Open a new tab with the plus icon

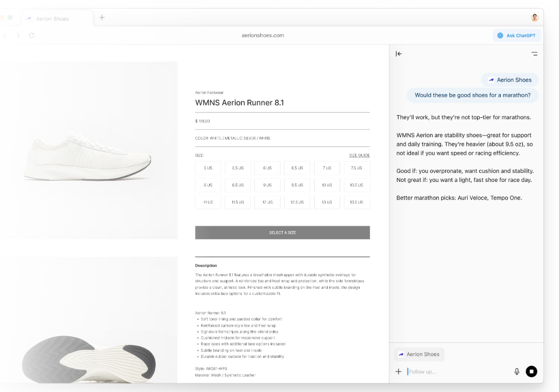click(102, 18)
